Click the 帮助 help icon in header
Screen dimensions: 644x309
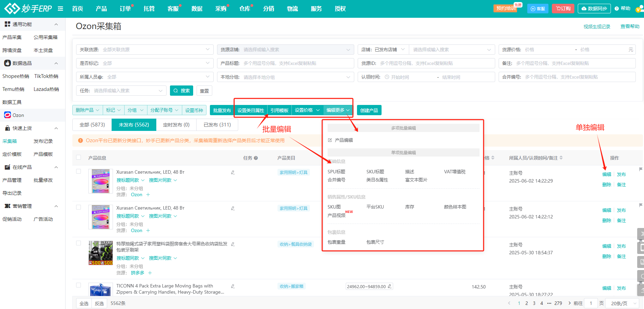click(x=622, y=9)
